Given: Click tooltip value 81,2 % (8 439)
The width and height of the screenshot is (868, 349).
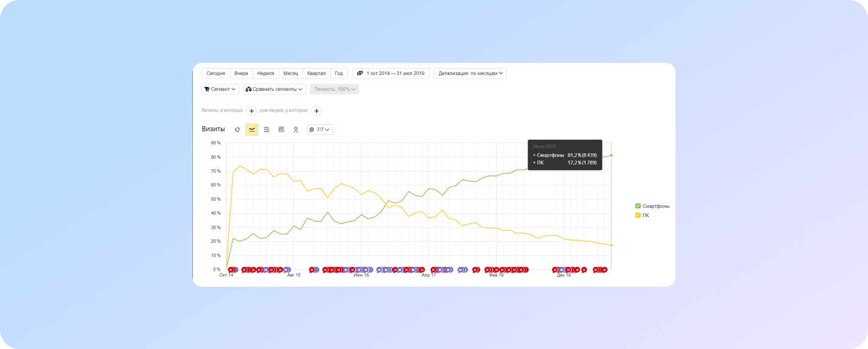Looking at the screenshot, I should (x=582, y=155).
